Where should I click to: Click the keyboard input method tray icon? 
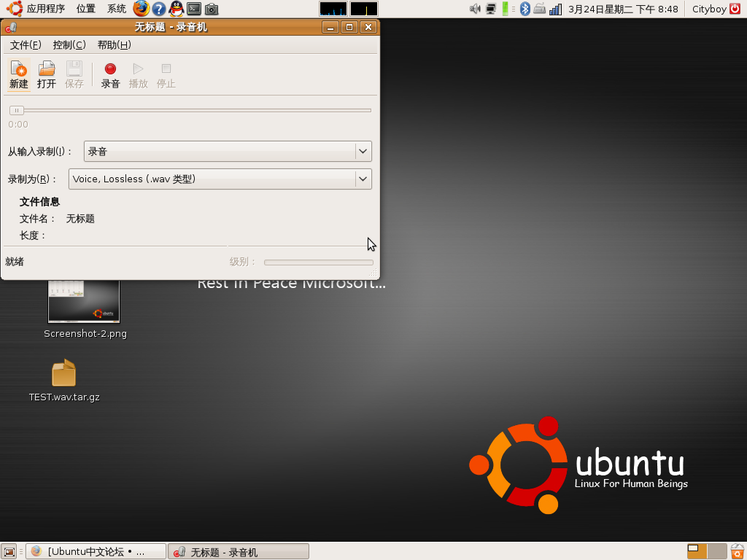[539, 9]
